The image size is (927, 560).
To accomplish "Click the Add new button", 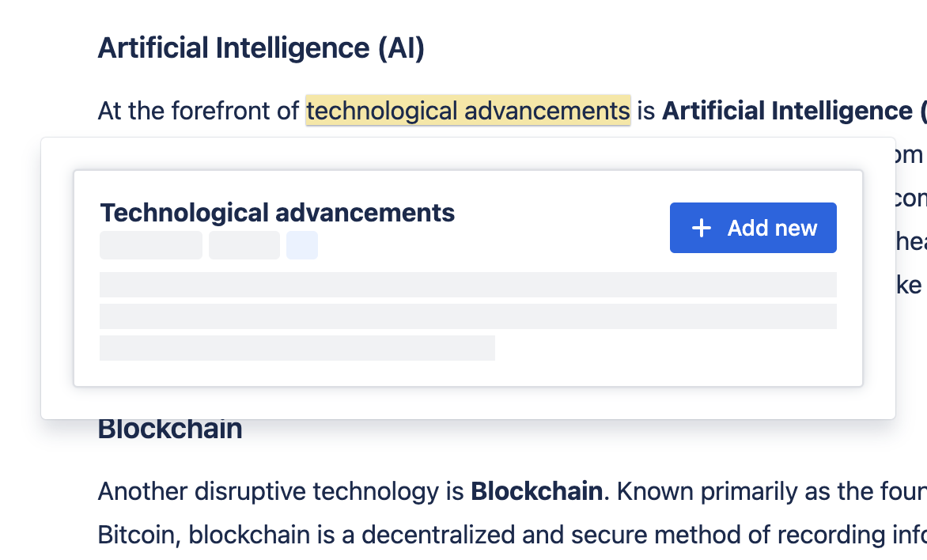I will point(752,228).
